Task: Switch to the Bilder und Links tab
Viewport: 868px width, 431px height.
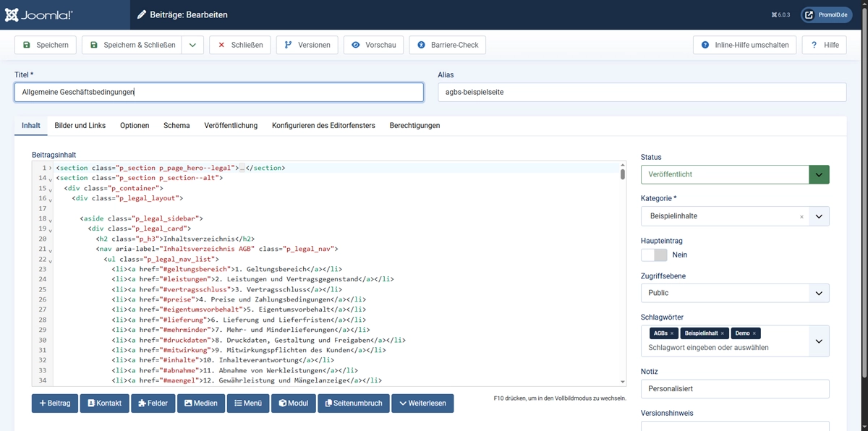Action: [80, 125]
